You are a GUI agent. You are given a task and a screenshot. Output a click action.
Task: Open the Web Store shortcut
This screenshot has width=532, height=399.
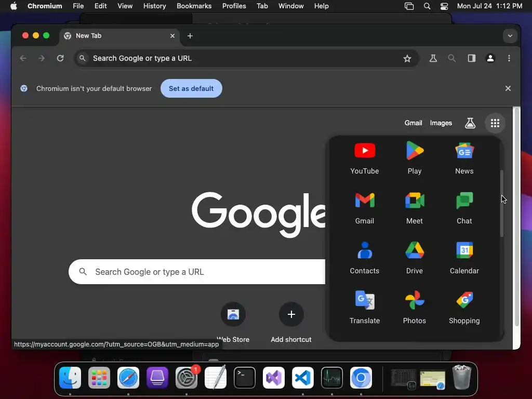pos(233,322)
